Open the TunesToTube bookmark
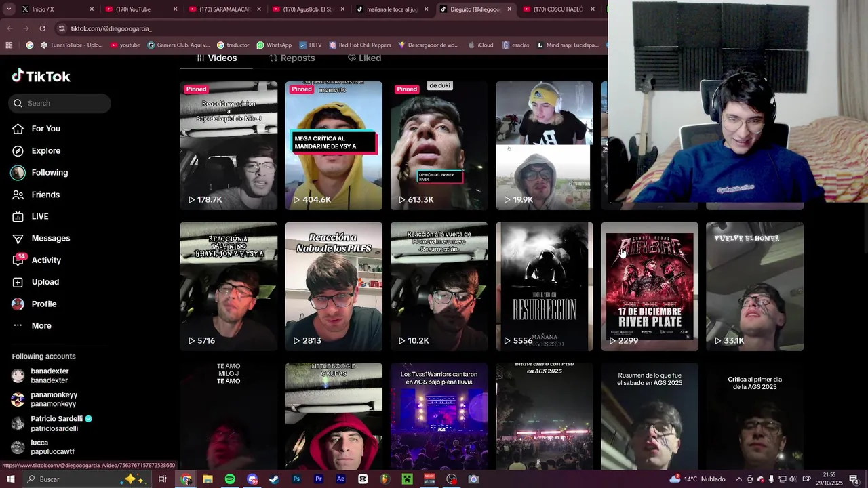Image resolution: width=868 pixels, height=488 pixels. (72, 45)
